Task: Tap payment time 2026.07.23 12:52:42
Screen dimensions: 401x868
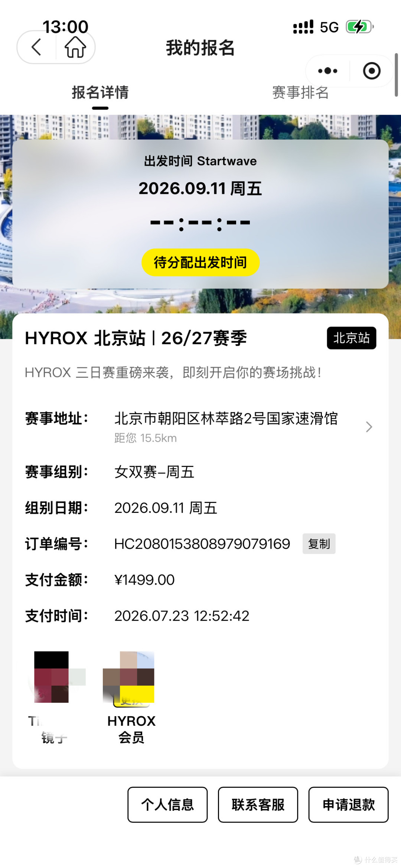Action: click(182, 616)
